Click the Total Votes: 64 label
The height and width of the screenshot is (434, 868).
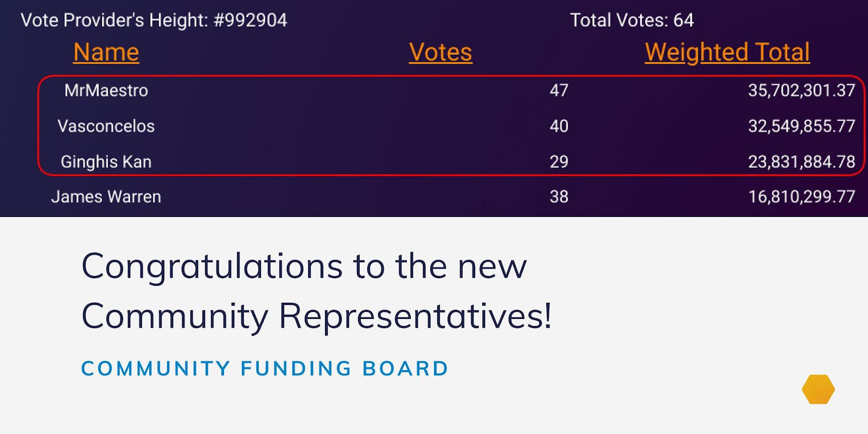click(632, 21)
